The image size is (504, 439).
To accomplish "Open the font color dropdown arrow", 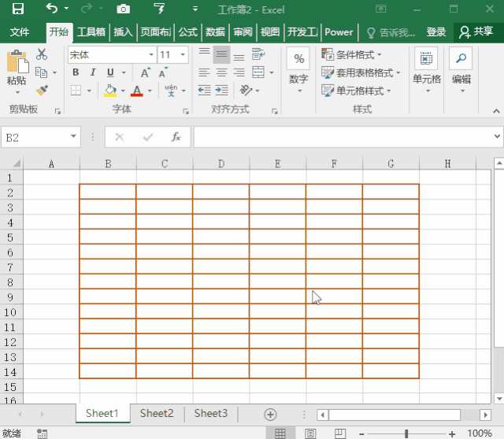I will pos(150,91).
